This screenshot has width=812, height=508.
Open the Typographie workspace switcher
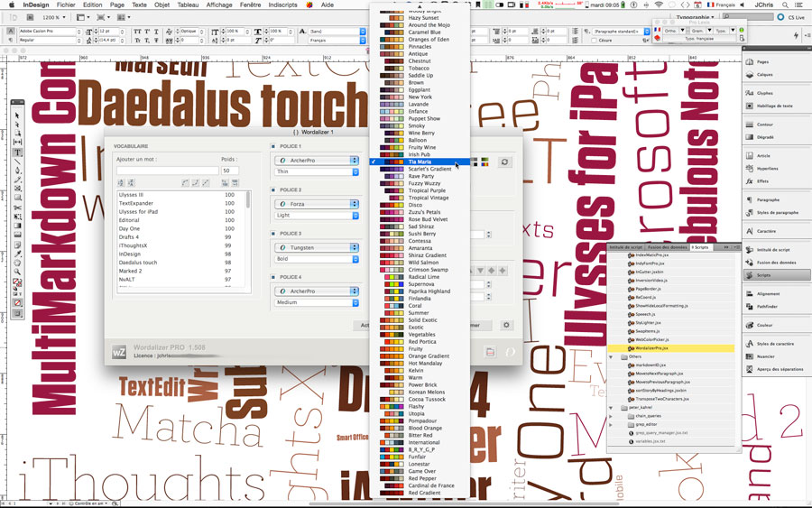(x=697, y=17)
